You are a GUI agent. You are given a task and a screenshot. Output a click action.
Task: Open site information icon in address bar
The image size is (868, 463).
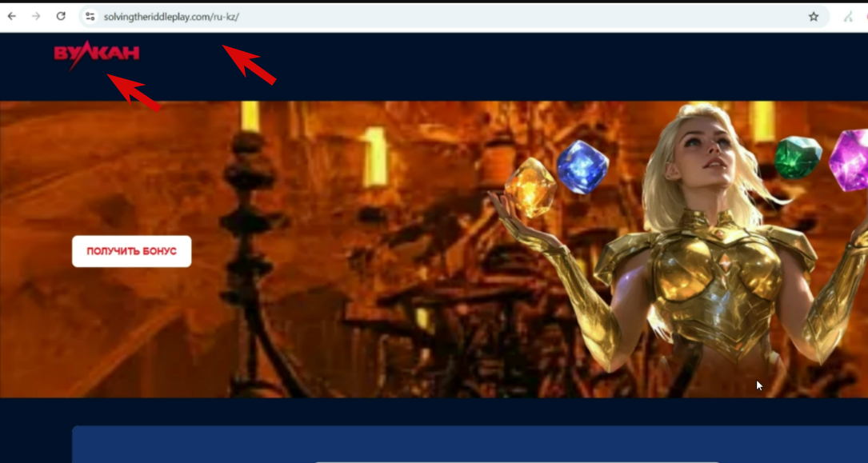90,17
